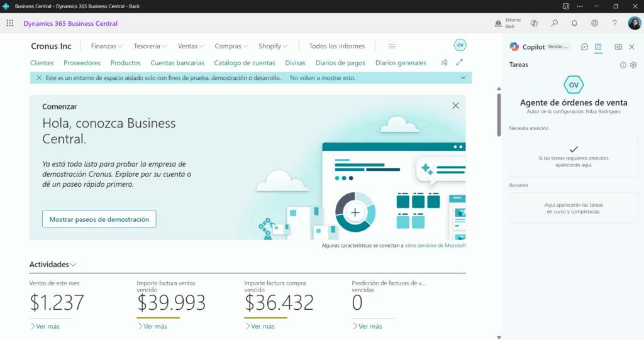Close the Copilot side pane
This screenshot has width=644, height=340.
(631, 47)
